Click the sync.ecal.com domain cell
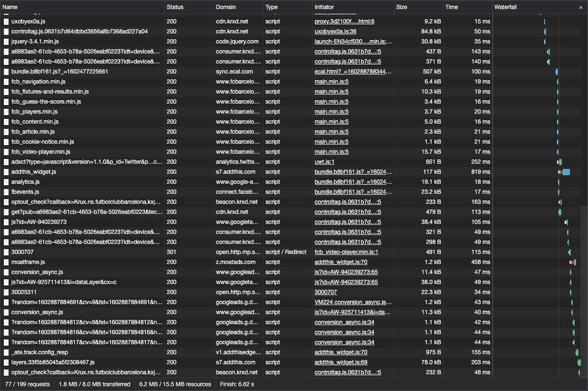 tap(238, 72)
